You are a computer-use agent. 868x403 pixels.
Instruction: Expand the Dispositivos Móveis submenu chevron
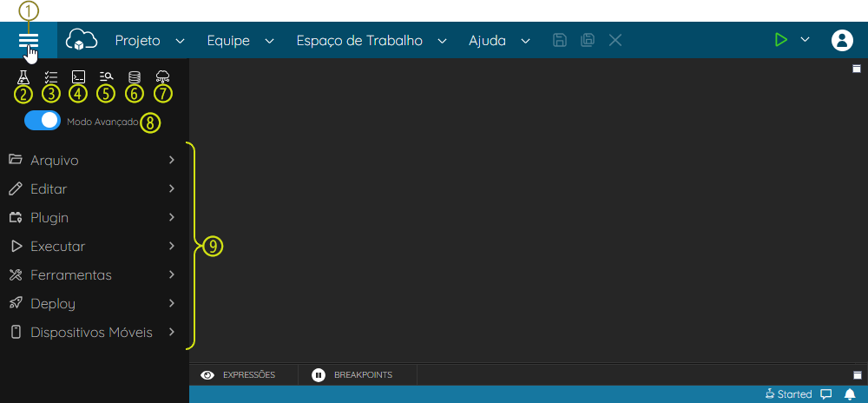tap(172, 332)
